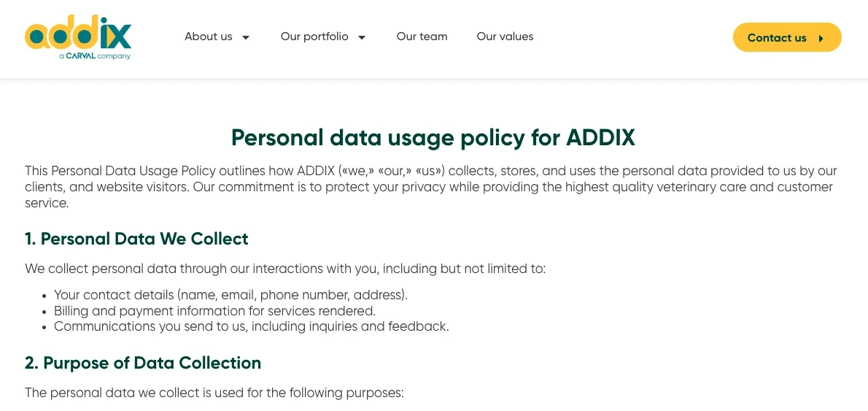Select the '2. Purpose of Data Collection' heading
Viewport: 868px width, 411px height.
[143, 363]
